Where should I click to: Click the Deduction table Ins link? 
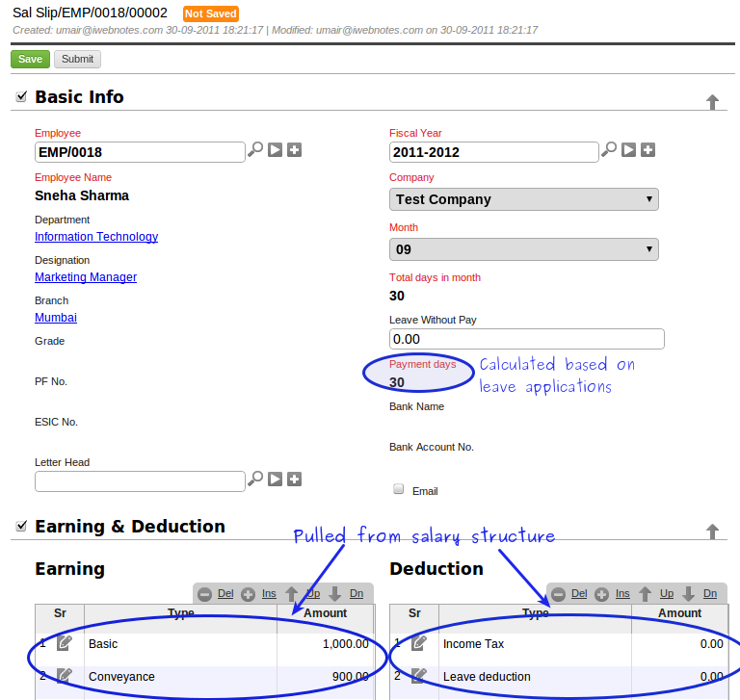pos(622,593)
